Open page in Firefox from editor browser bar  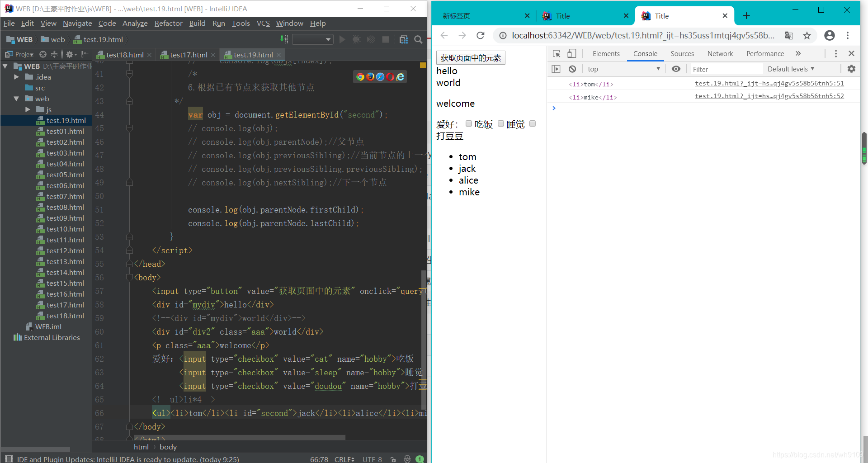point(370,77)
